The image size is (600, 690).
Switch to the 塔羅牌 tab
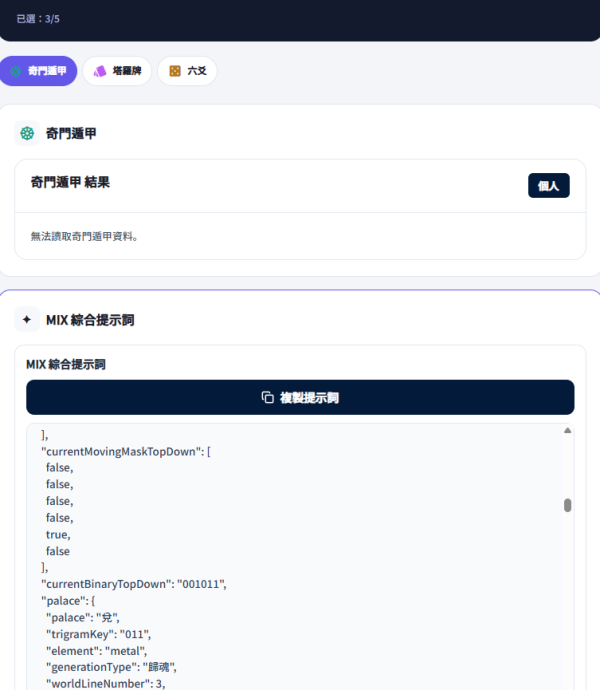pyautogui.click(x=117, y=71)
